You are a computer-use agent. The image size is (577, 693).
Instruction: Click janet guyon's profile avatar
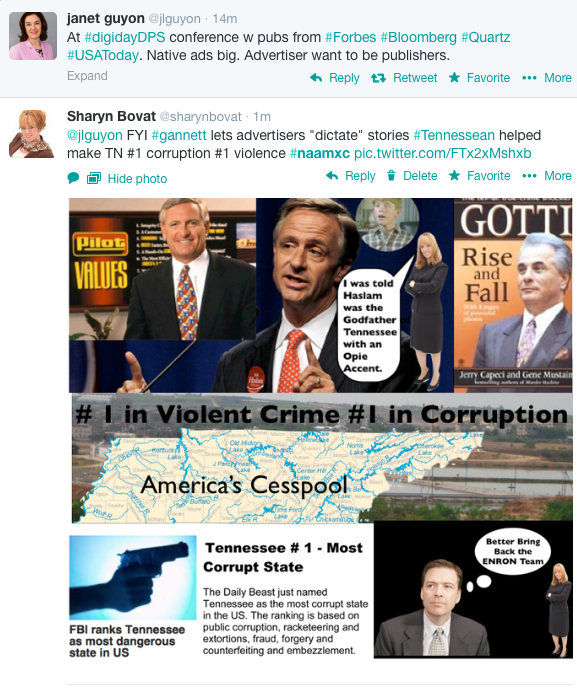point(33,36)
